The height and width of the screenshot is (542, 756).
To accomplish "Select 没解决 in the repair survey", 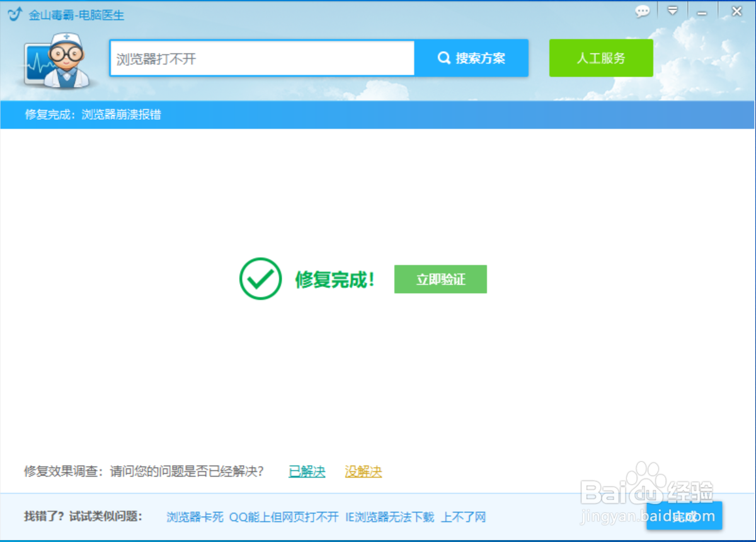I will tap(363, 471).
